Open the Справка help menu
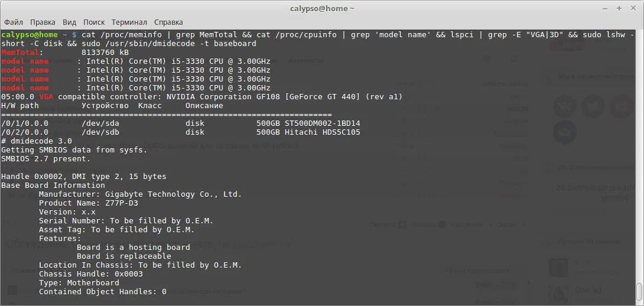The image size is (644, 306). click(168, 22)
